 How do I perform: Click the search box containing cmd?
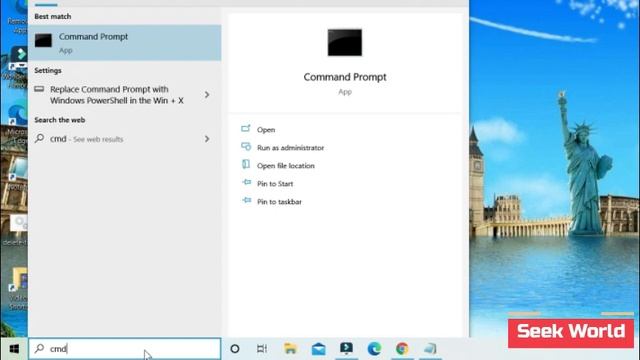(x=125, y=349)
